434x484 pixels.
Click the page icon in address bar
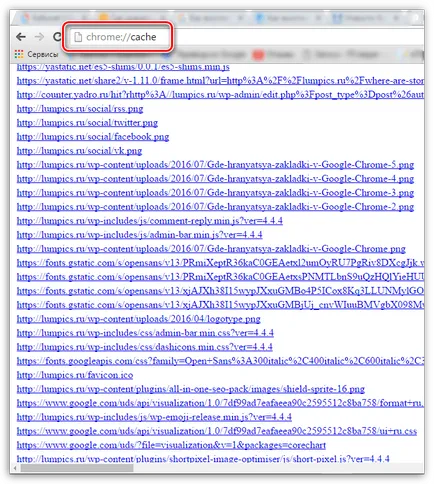click(78, 37)
